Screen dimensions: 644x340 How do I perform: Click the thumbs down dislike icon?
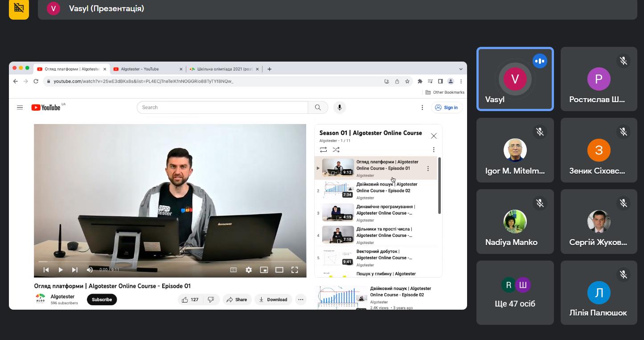(211, 300)
